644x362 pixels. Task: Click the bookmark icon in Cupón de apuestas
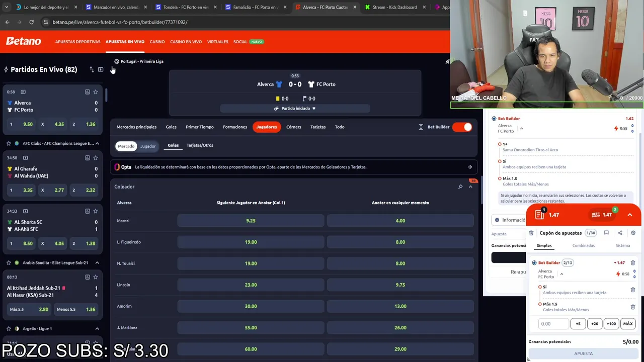click(606, 233)
